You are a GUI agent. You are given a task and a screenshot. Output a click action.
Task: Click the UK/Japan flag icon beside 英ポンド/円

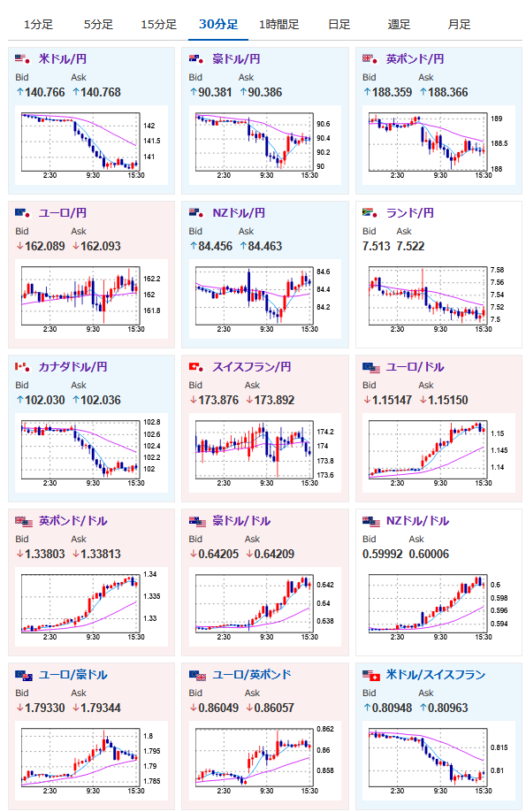point(370,59)
